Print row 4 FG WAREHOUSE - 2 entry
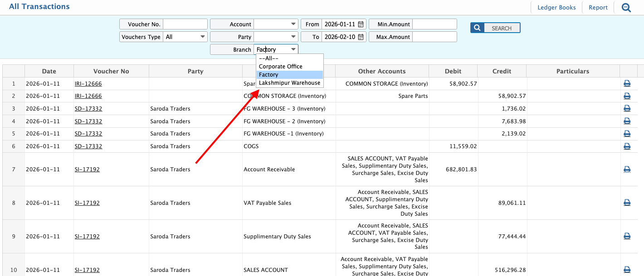Image resolution: width=644 pixels, height=276 pixels. click(627, 121)
